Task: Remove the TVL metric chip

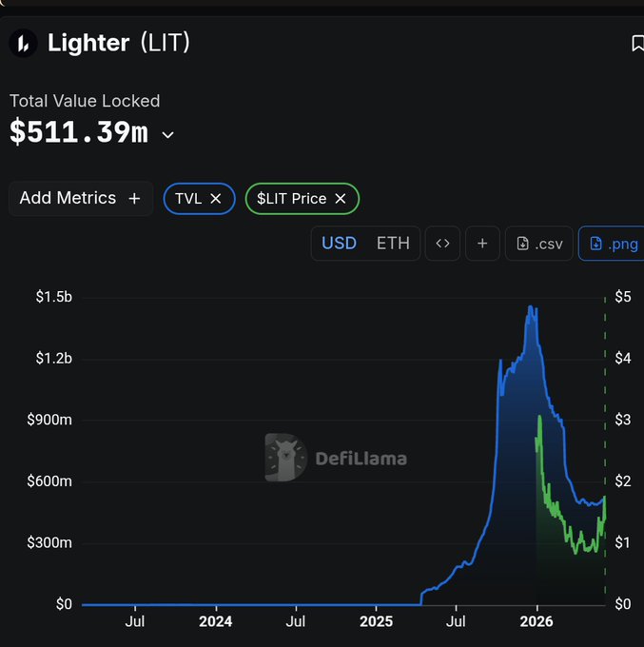Action: click(216, 199)
